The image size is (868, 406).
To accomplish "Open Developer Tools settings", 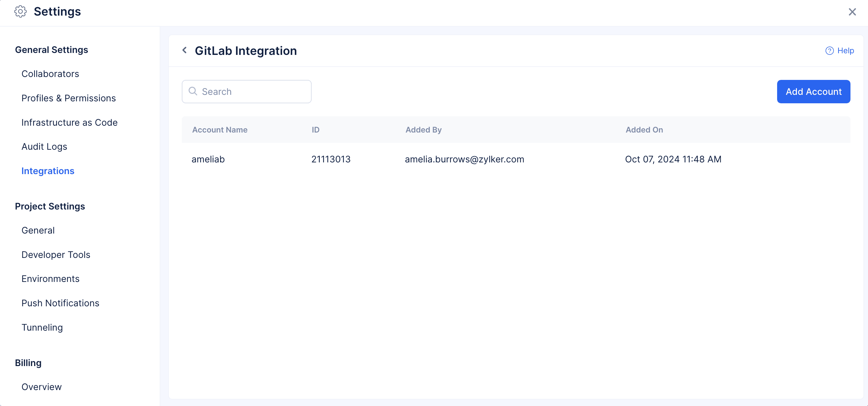I will [56, 255].
